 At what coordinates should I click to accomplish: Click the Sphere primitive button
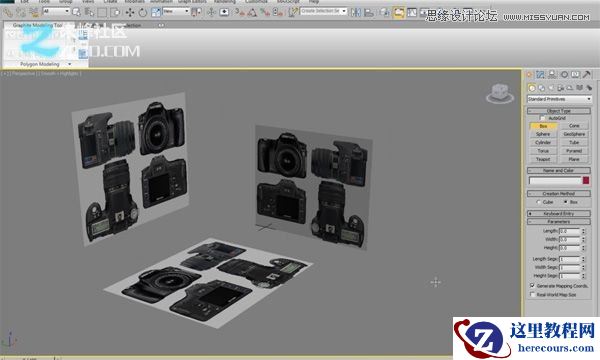(x=543, y=134)
